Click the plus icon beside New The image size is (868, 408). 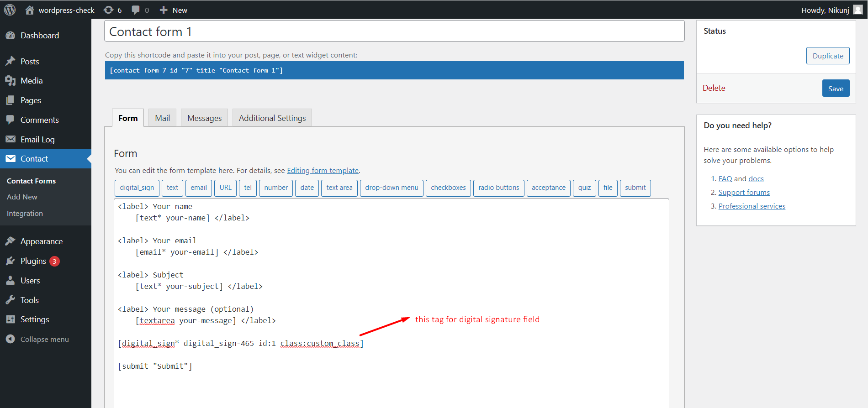click(164, 10)
